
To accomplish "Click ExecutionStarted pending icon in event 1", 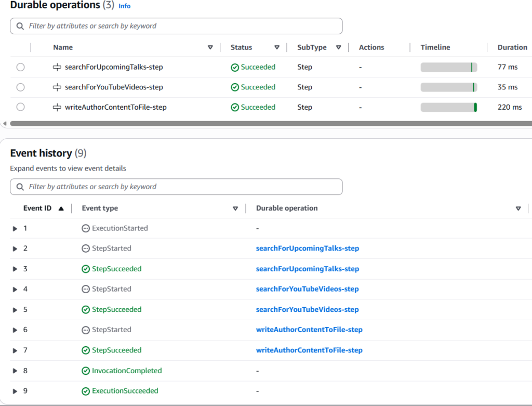I will coord(86,228).
